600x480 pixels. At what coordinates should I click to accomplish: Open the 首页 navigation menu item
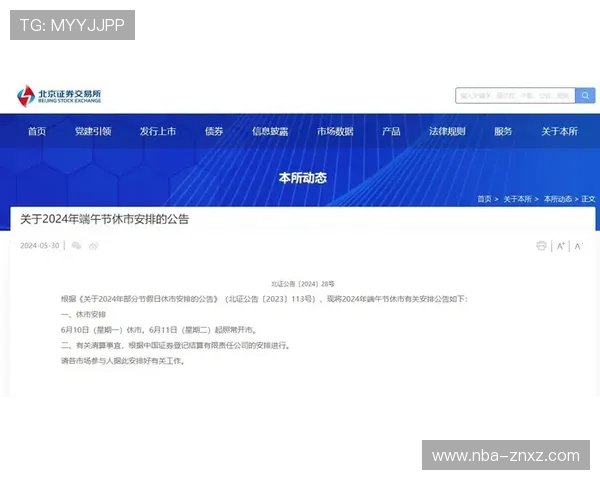click(x=37, y=131)
